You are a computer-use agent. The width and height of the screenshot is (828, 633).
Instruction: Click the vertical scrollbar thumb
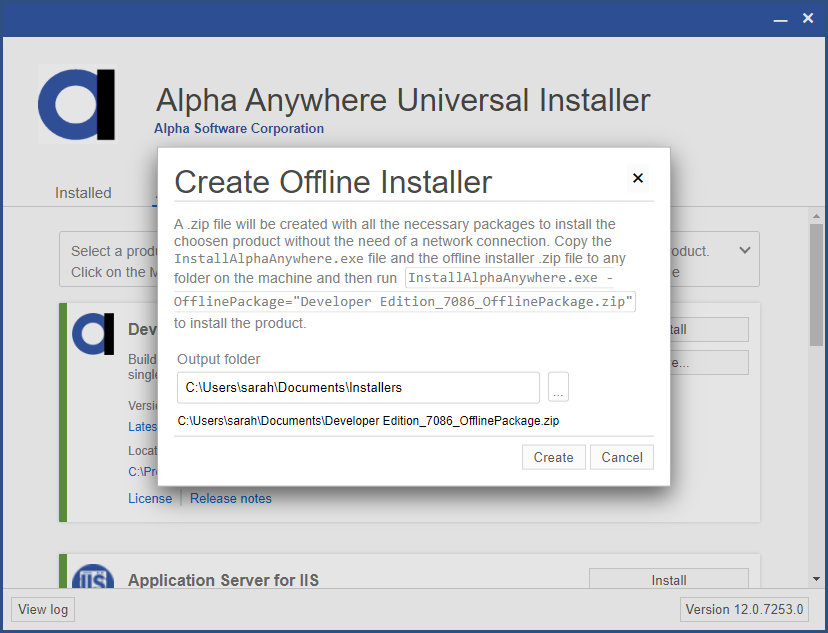pyautogui.click(x=816, y=285)
